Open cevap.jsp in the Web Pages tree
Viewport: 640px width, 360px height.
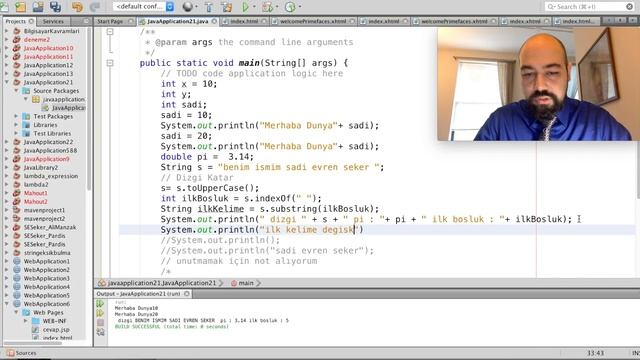(x=56, y=329)
